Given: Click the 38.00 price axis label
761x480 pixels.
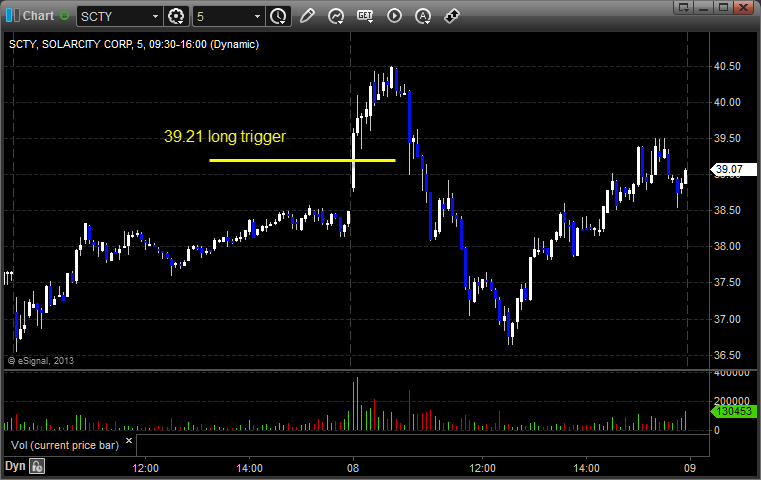Looking at the screenshot, I should click(727, 246).
